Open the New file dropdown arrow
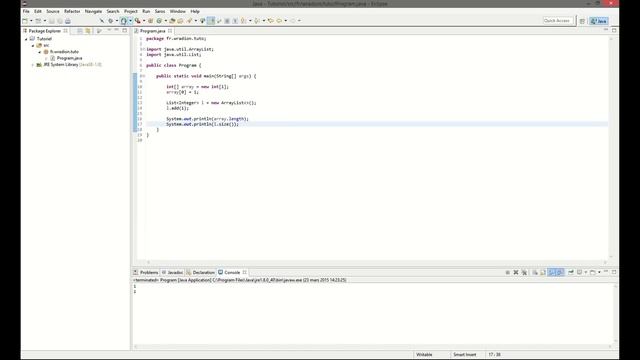The height and width of the screenshot is (360, 640). tap(31, 21)
